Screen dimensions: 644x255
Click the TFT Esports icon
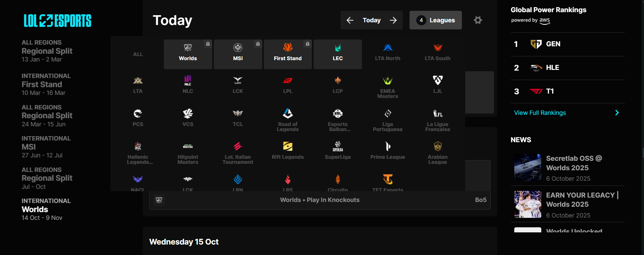click(388, 179)
